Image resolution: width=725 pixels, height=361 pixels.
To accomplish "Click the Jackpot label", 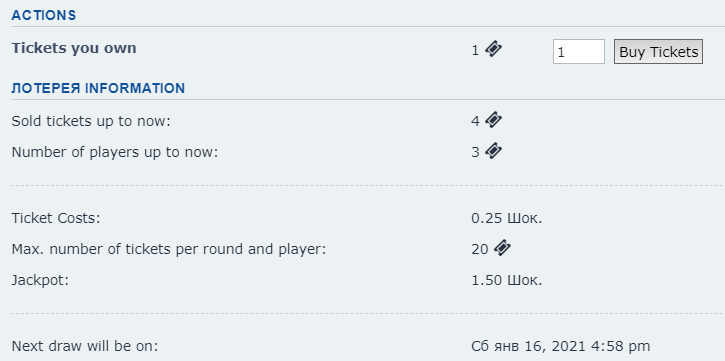I will click(40, 281).
